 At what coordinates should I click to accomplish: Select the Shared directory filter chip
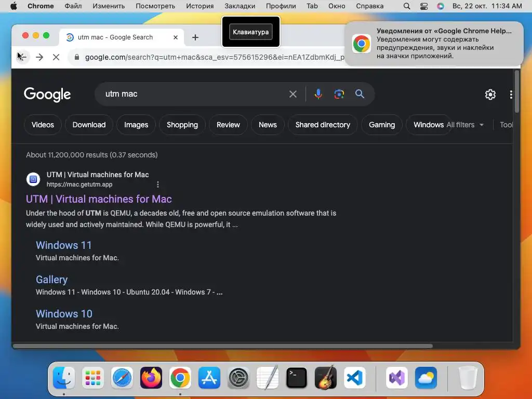click(x=323, y=125)
